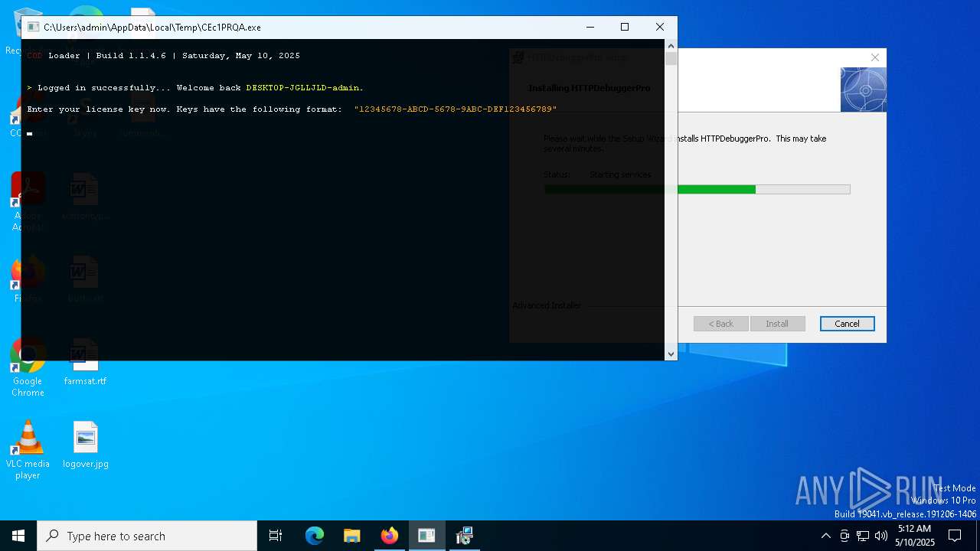
Task: Open the volume tray icon
Action: [x=881, y=536]
